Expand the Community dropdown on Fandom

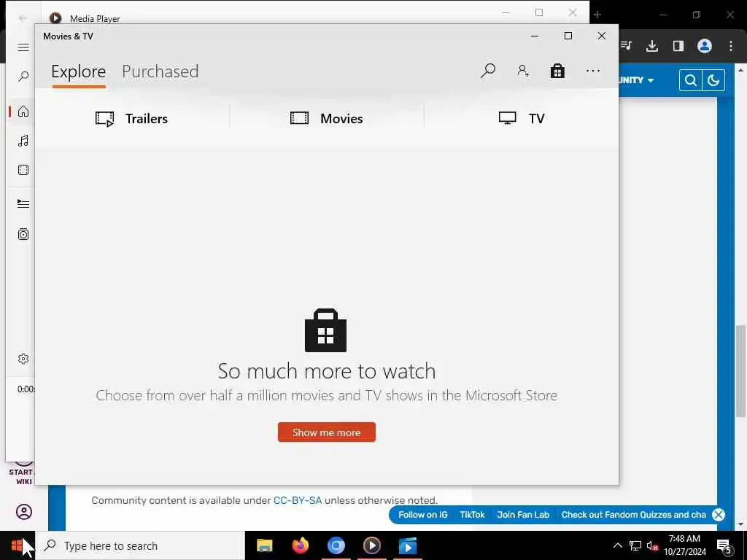click(636, 80)
